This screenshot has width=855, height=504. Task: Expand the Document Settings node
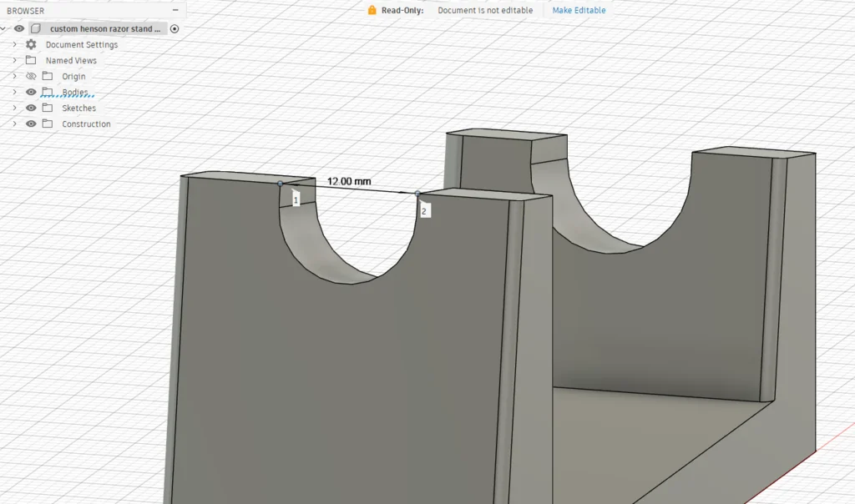coord(14,44)
